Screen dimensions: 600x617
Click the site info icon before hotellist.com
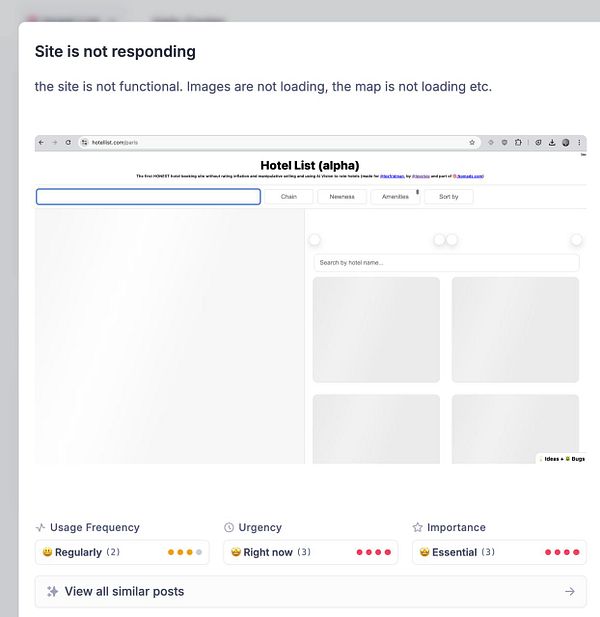point(85,142)
